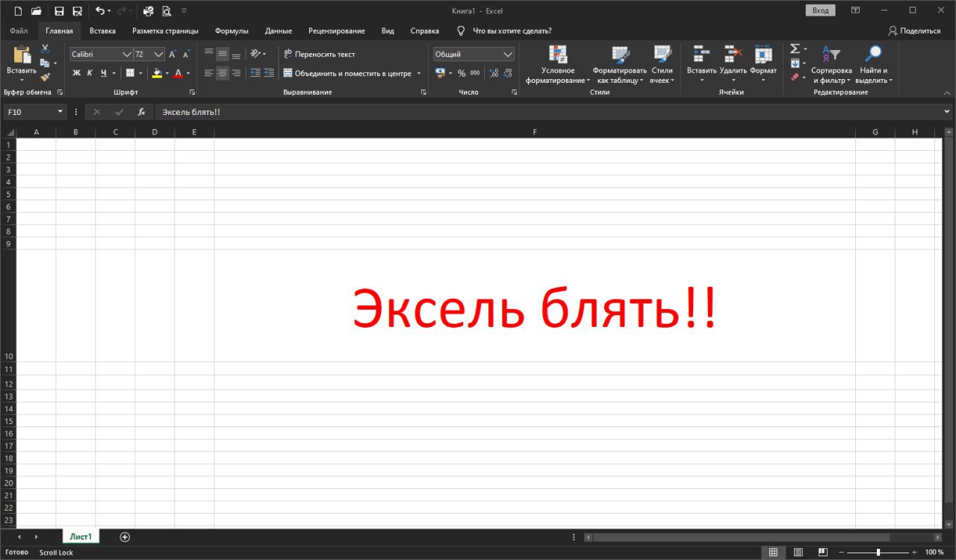The image size is (956, 560).
Task: Activate the Format Painter brush
Action: point(45,77)
